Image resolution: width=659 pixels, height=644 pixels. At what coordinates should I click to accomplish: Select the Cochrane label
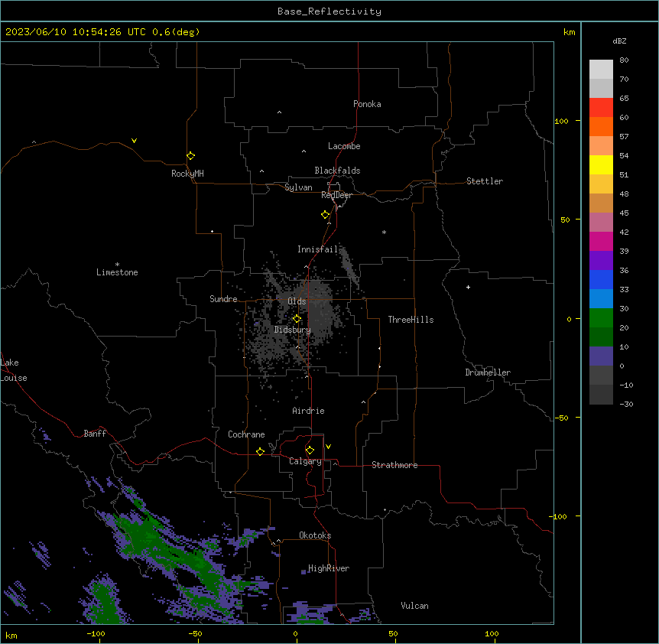click(246, 434)
